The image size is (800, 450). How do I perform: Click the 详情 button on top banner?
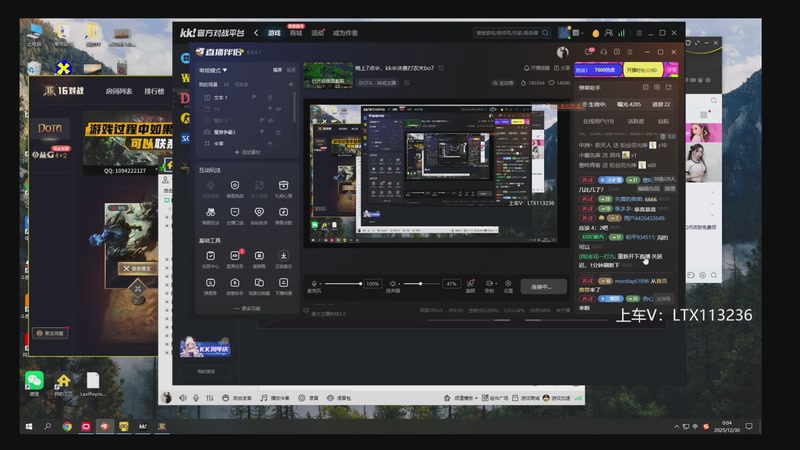[671, 70]
